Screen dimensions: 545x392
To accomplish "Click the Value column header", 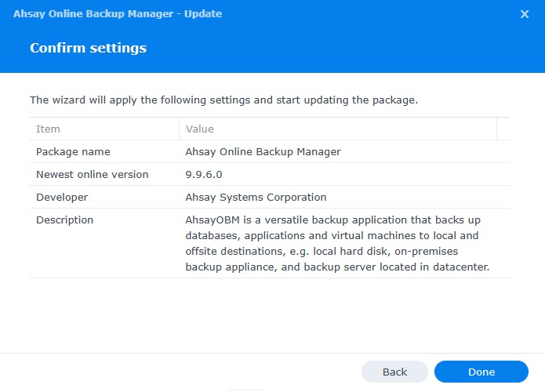I will pos(200,129).
